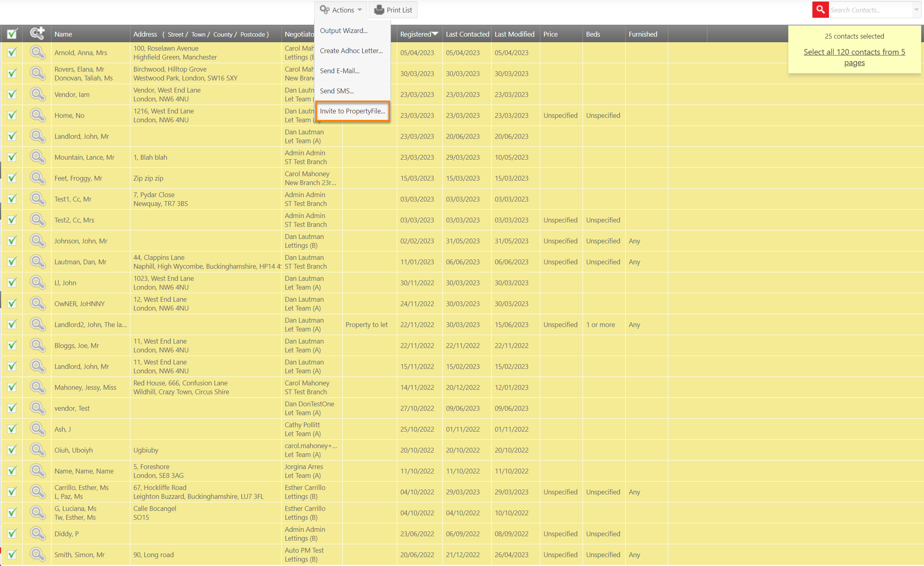
Task: Click magnifier icon next to Ll, John
Action: pos(37,283)
